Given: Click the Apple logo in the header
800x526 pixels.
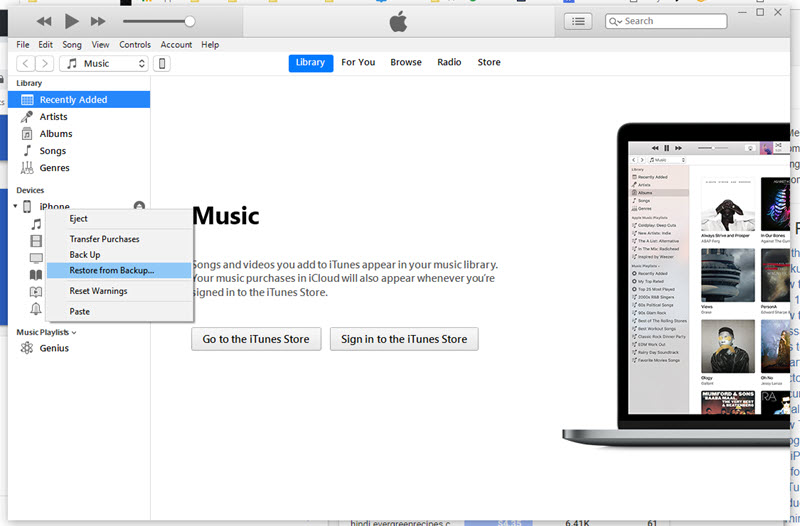Looking at the screenshot, I should 398,22.
